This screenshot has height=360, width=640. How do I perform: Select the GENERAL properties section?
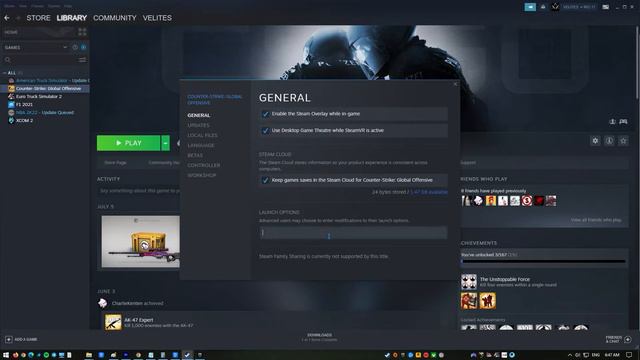pyautogui.click(x=199, y=116)
